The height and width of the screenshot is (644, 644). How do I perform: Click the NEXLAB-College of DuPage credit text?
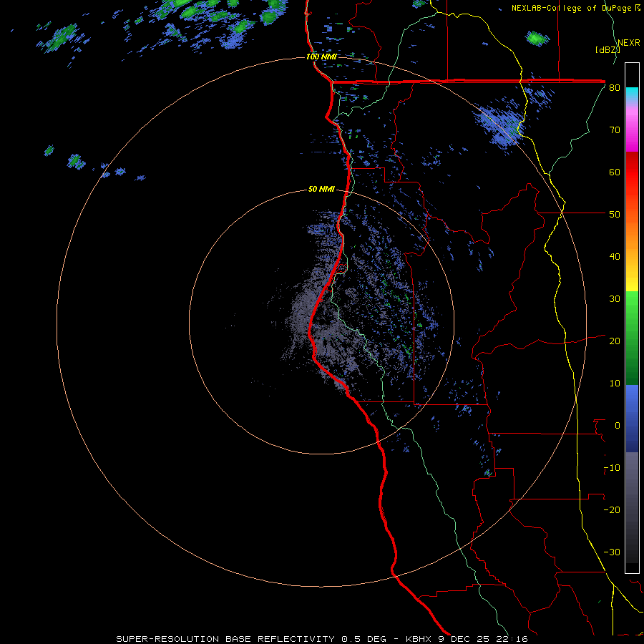tap(572, 8)
